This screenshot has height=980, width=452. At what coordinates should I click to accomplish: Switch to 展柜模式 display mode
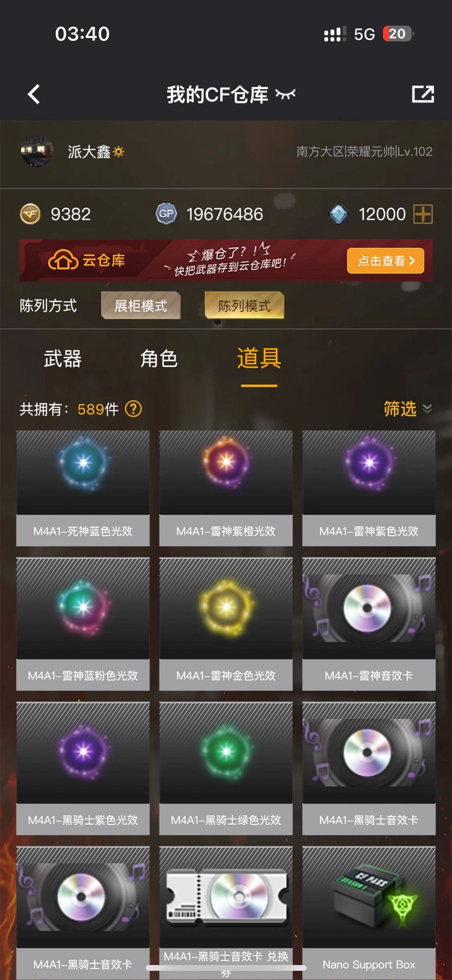[x=141, y=306]
